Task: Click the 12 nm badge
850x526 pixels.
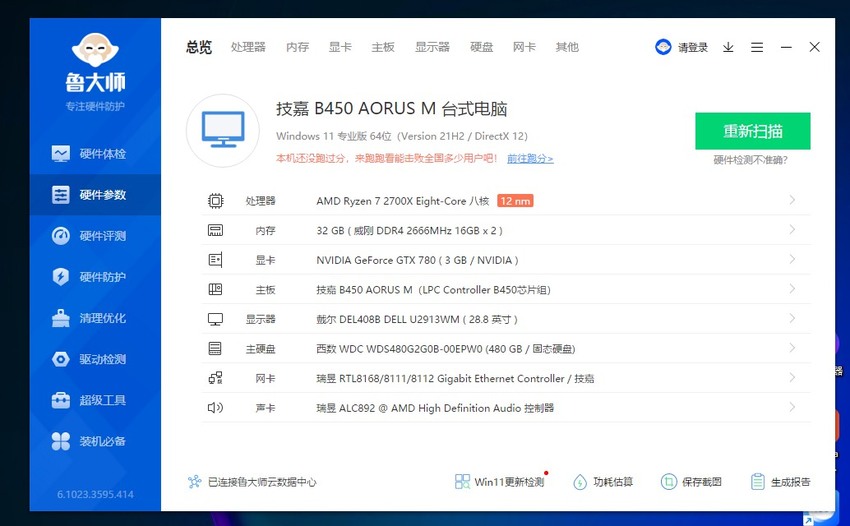Action: pyautogui.click(x=515, y=201)
